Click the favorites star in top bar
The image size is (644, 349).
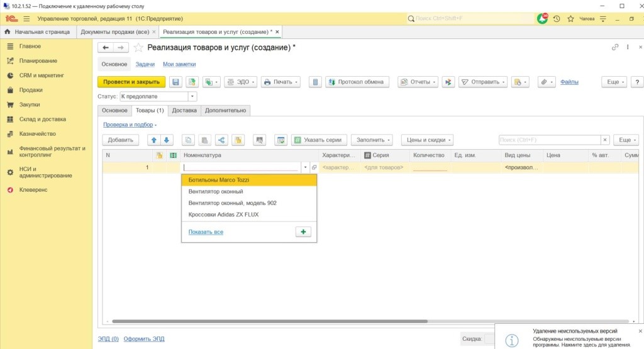[x=570, y=19]
